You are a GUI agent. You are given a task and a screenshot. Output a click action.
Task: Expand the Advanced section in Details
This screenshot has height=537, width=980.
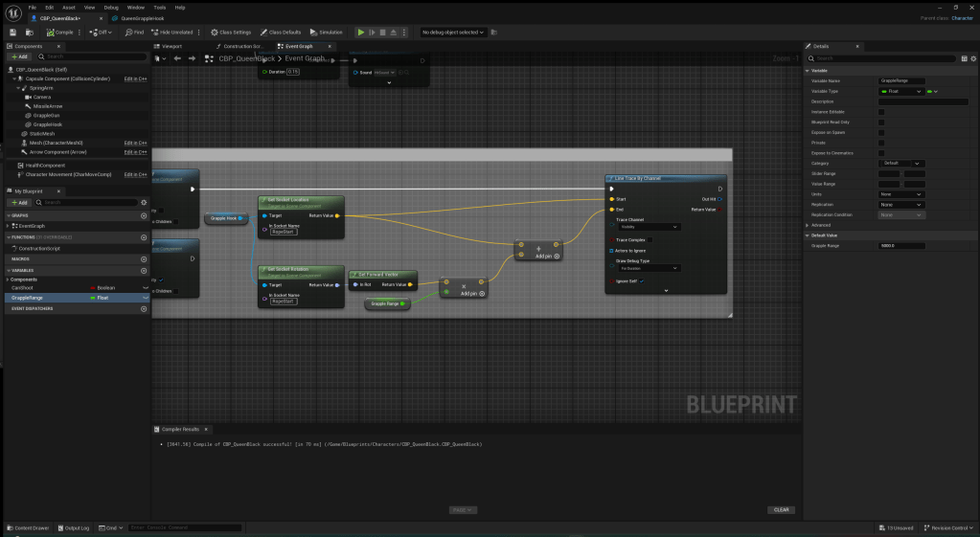809,225
